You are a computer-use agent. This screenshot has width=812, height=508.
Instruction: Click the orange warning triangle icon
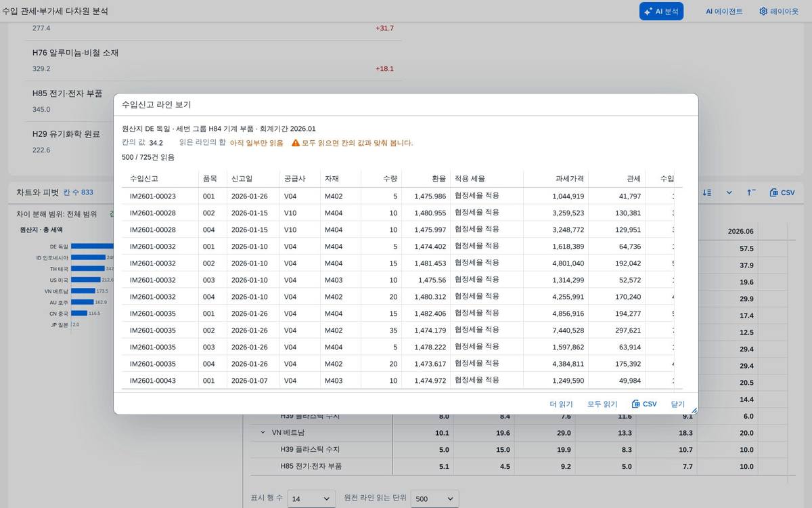click(296, 143)
